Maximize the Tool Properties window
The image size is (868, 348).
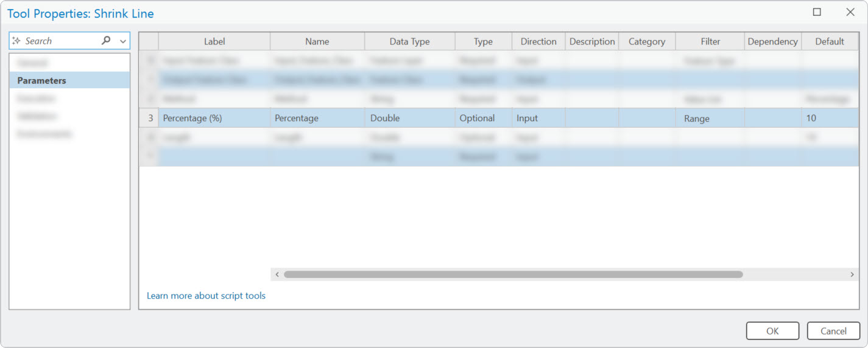pyautogui.click(x=817, y=12)
